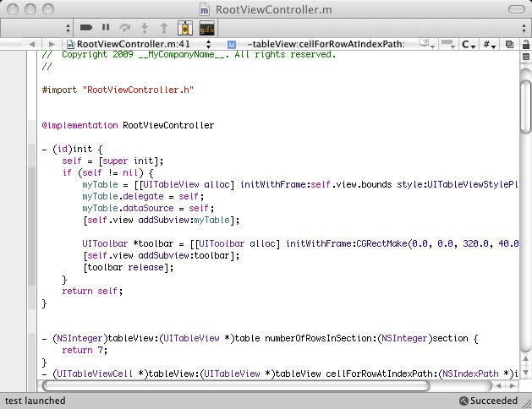Go forward in file history with right arrow
This screenshot has height=409, width=532.
[52, 44]
